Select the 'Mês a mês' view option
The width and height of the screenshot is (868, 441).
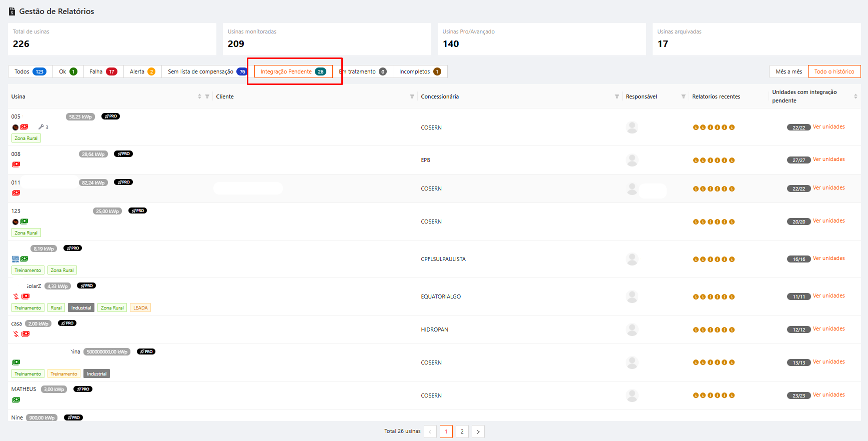pyautogui.click(x=789, y=71)
